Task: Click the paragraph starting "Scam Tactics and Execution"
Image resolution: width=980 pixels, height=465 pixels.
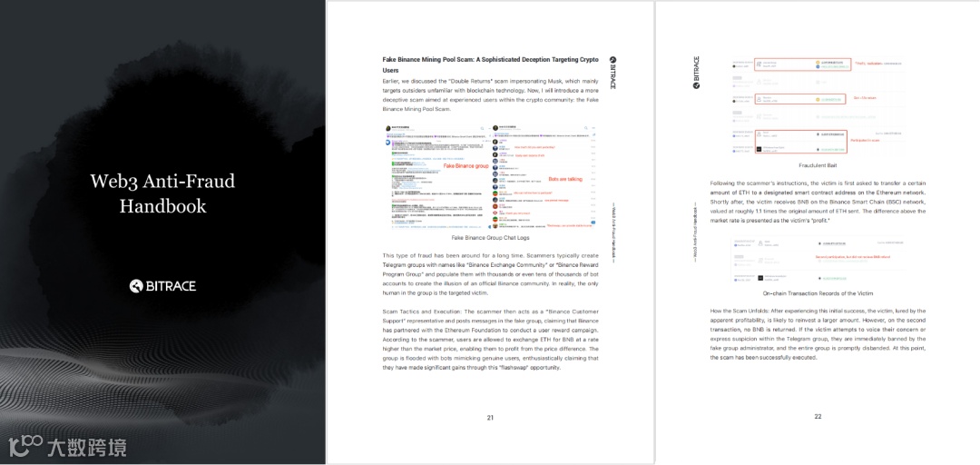Action: (490, 339)
